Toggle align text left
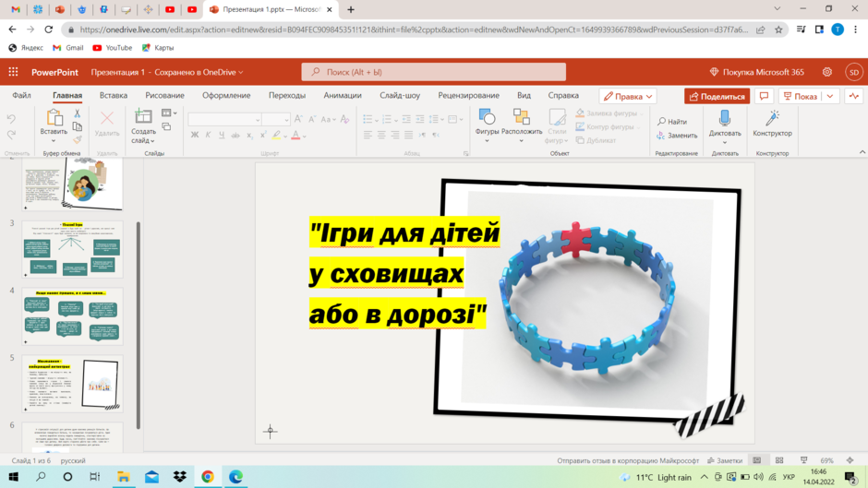This screenshot has height=488, width=868. point(368,135)
